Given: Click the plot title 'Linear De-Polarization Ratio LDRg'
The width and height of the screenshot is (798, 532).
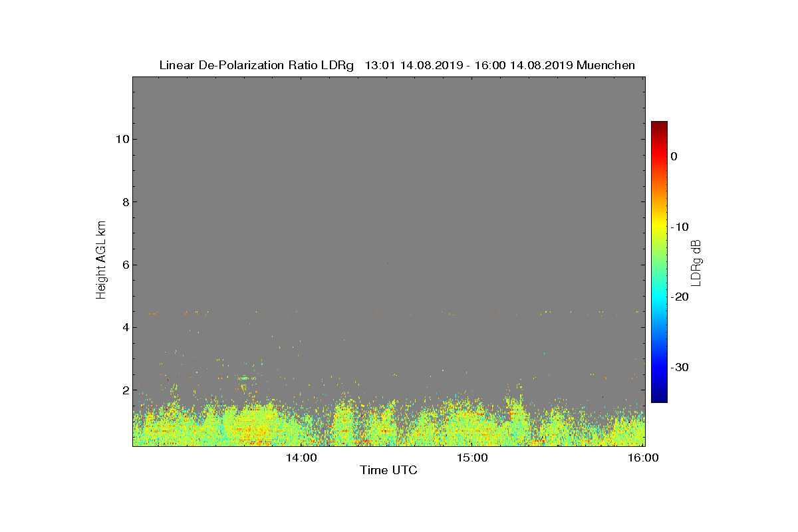Looking at the screenshot, I should (257, 65).
